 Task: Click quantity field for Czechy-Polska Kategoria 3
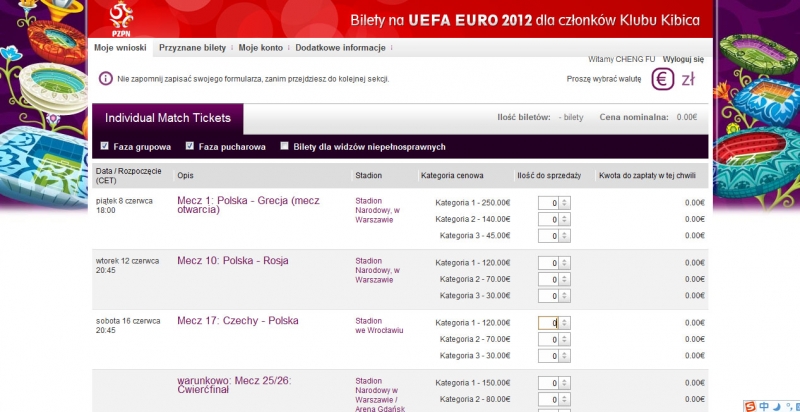(x=548, y=355)
